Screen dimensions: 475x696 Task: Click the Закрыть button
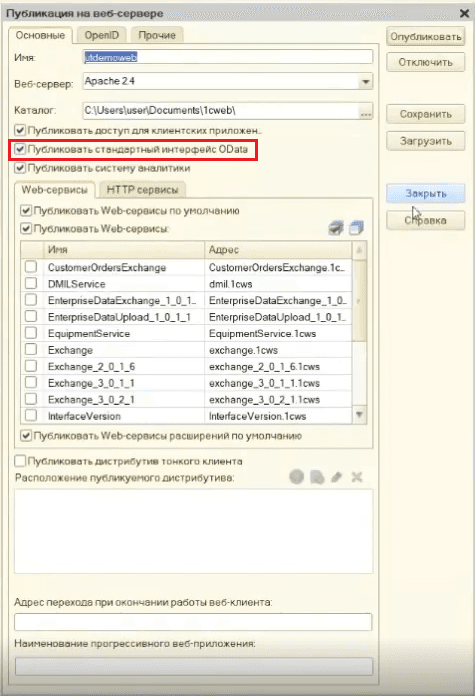(x=426, y=194)
